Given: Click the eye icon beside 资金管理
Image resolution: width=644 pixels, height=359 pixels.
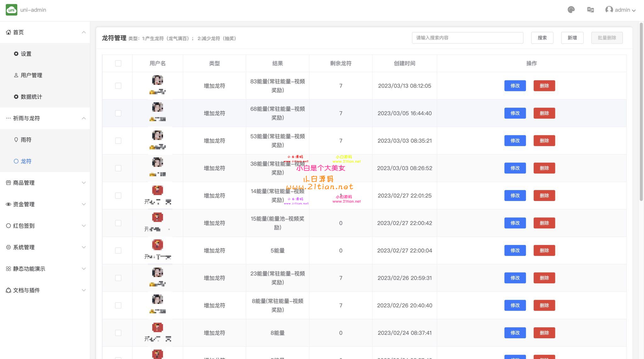Looking at the screenshot, I should (x=8, y=204).
